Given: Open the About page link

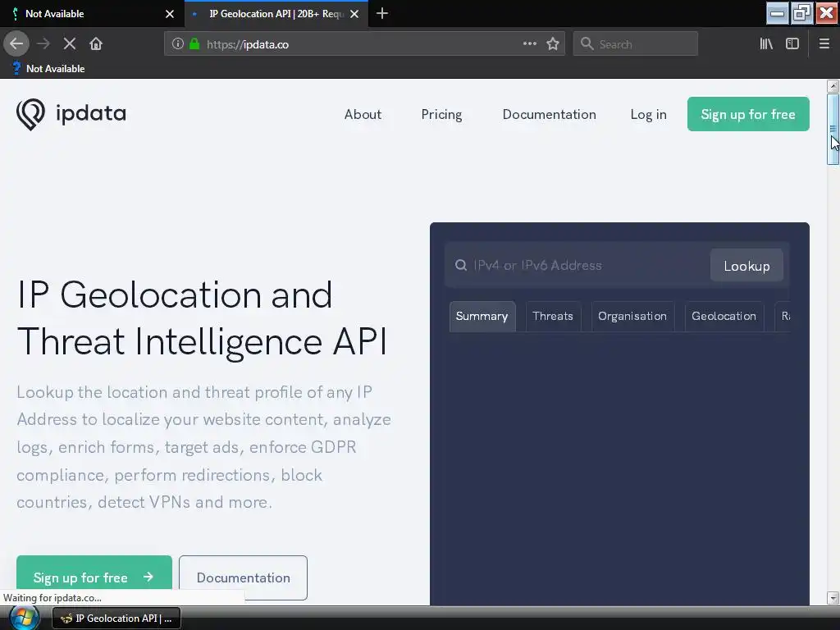Looking at the screenshot, I should tap(363, 115).
